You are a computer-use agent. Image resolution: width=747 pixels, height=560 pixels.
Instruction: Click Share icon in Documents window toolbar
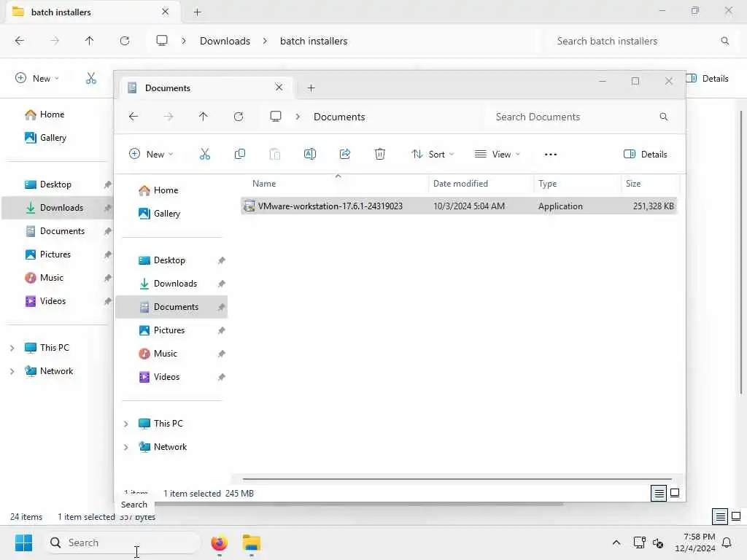click(345, 154)
